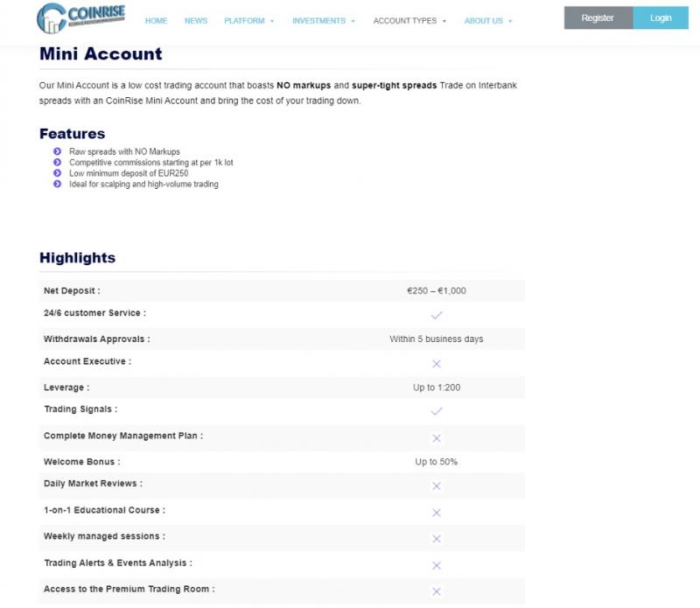
Task: Click the "Daily Market Reviews :" label
Action: pyautogui.click(x=94, y=484)
